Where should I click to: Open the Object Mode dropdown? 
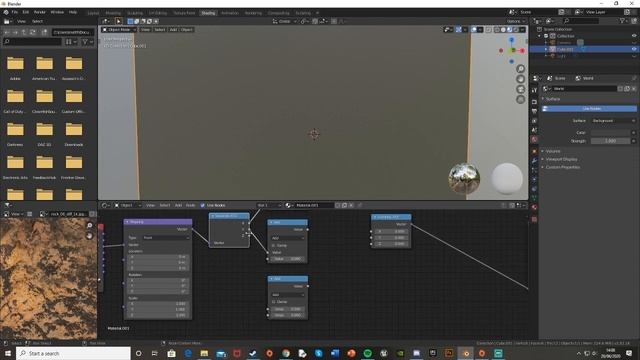(119, 29)
